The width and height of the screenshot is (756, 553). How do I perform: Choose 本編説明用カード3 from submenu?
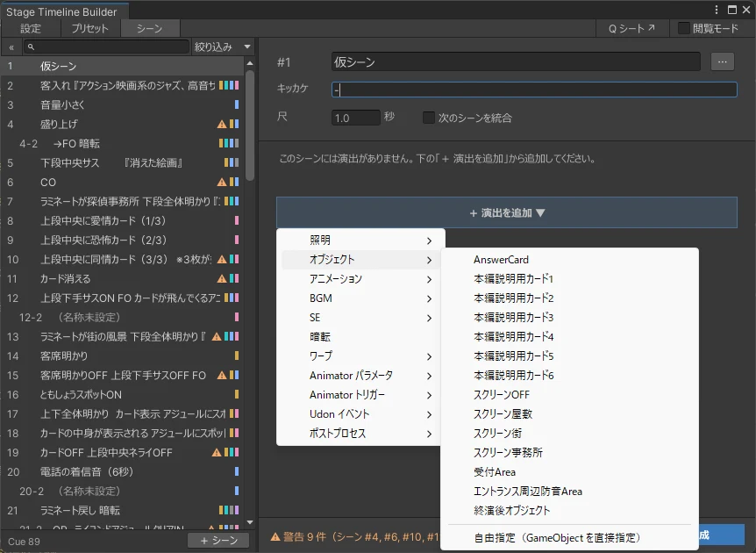pos(569,318)
